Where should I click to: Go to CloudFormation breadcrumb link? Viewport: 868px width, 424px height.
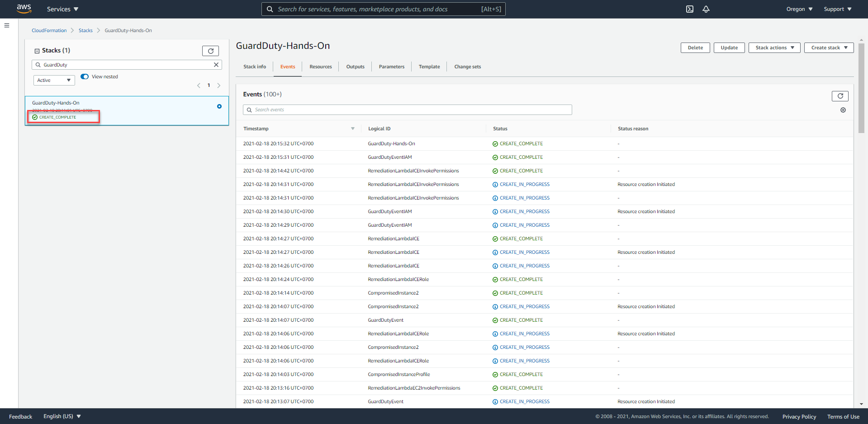coord(49,30)
